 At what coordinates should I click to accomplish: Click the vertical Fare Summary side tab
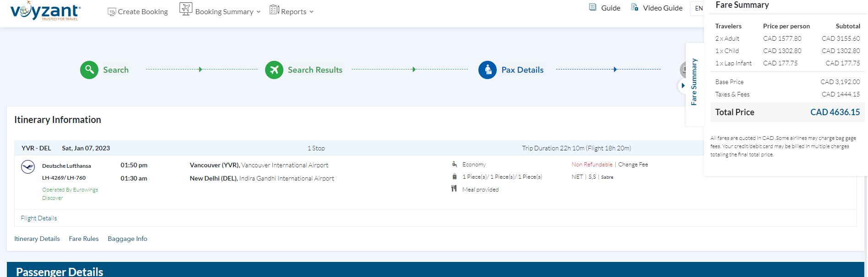click(694, 82)
